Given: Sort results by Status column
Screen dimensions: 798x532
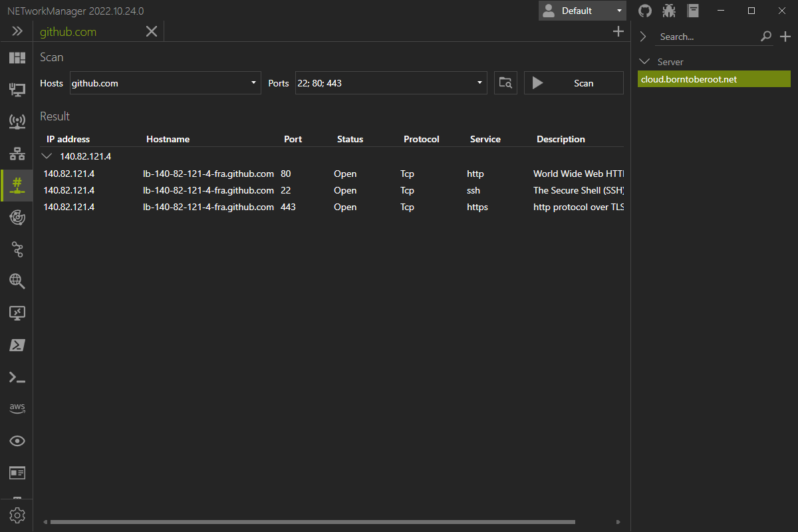Looking at the screenshot, I should point(350,139).
